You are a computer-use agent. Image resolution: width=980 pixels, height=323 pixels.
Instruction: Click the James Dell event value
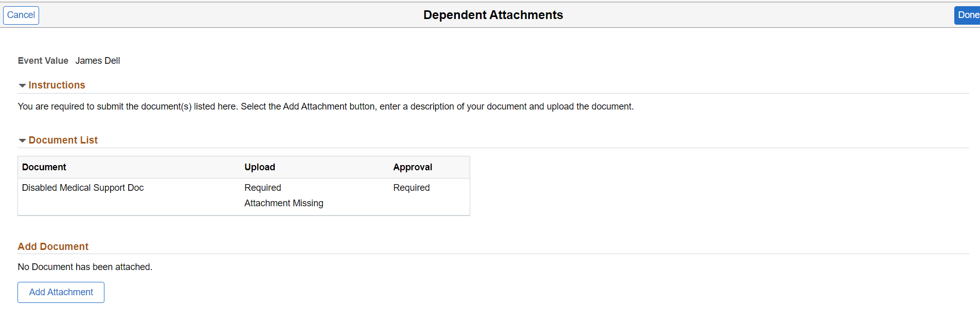point(98,61)
